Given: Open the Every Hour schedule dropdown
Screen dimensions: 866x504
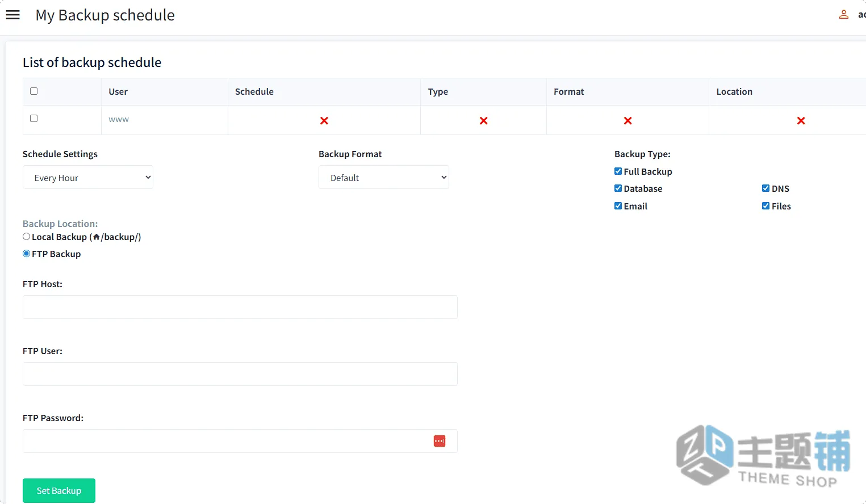Looking at the screenshot, I should point(88,177).
